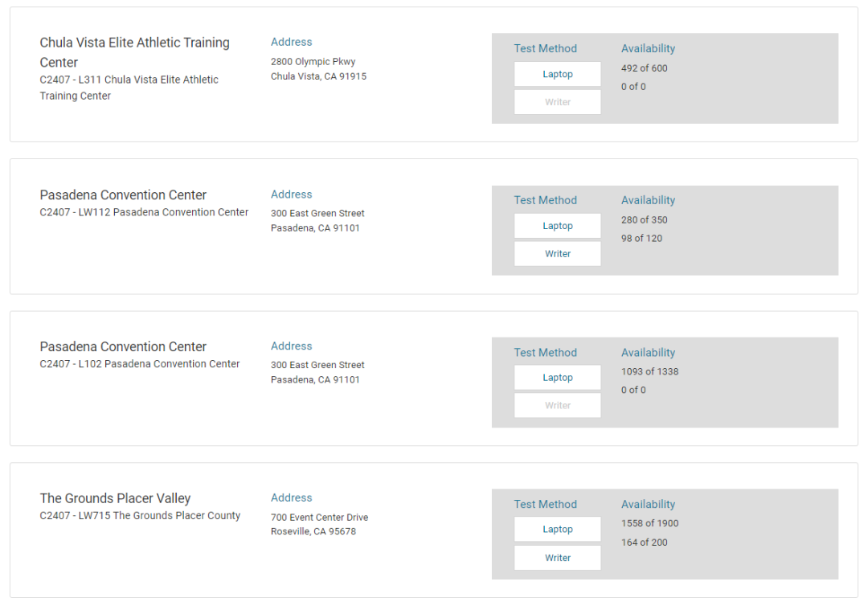Viewport: 868px width, 606px height.
Task: Click disabled Writer button for Chula Vista center
Action: pyautogui.click(x=557, y=102)
